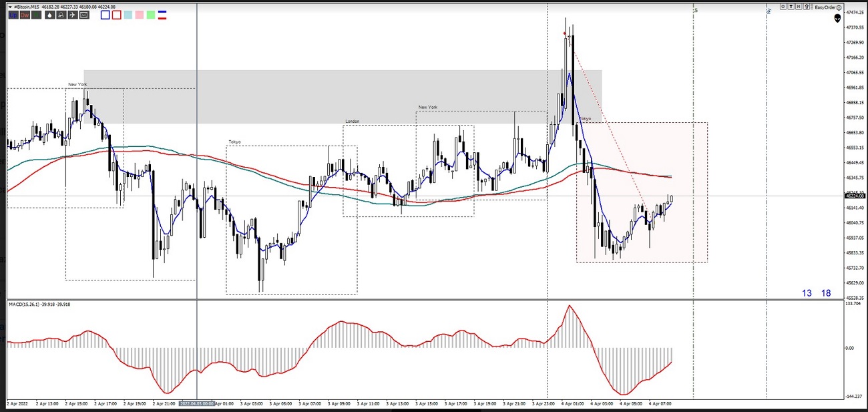Click the Up trend button
868x412 pixels.
pos(13,15)
